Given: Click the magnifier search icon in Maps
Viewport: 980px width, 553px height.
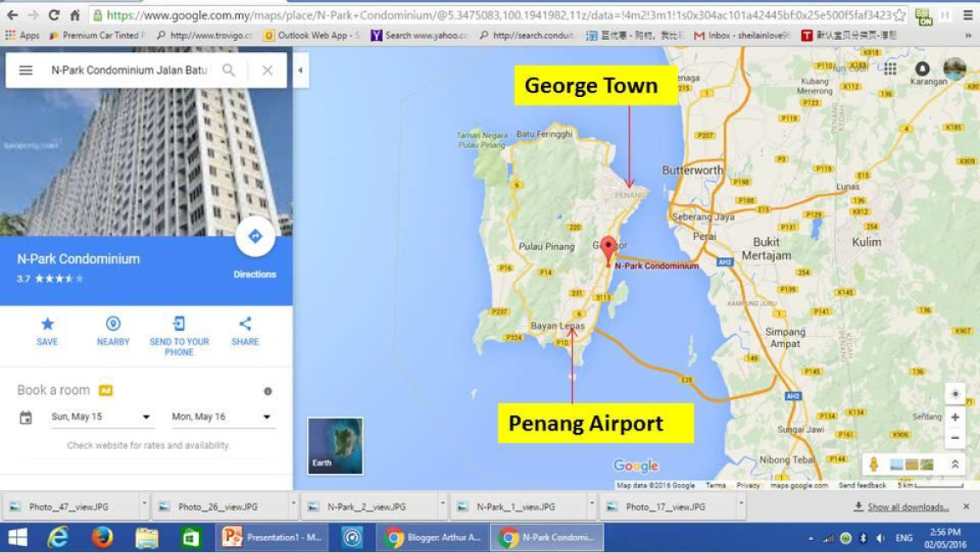Looking at the screenshot, I should 230,70.
